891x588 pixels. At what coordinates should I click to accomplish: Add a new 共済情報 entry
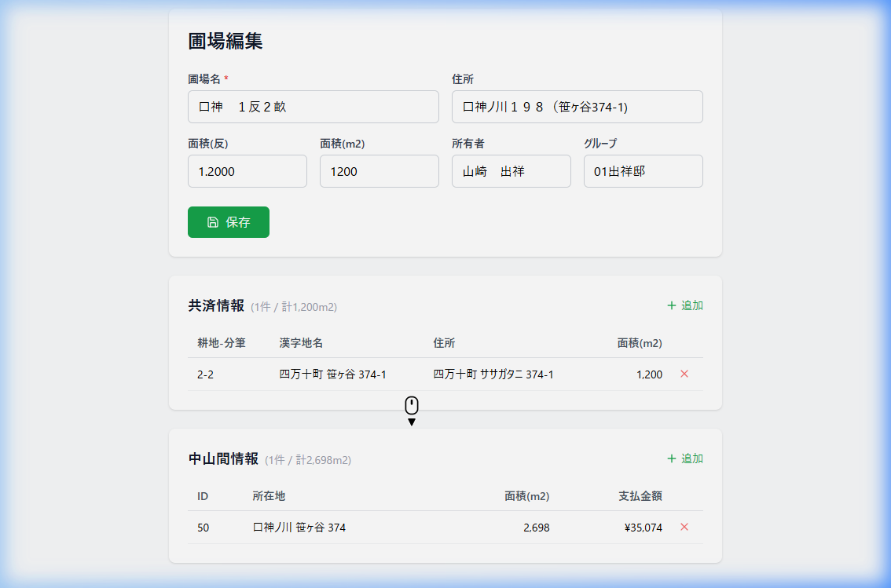pyautogui.click(x=684, y=305)
